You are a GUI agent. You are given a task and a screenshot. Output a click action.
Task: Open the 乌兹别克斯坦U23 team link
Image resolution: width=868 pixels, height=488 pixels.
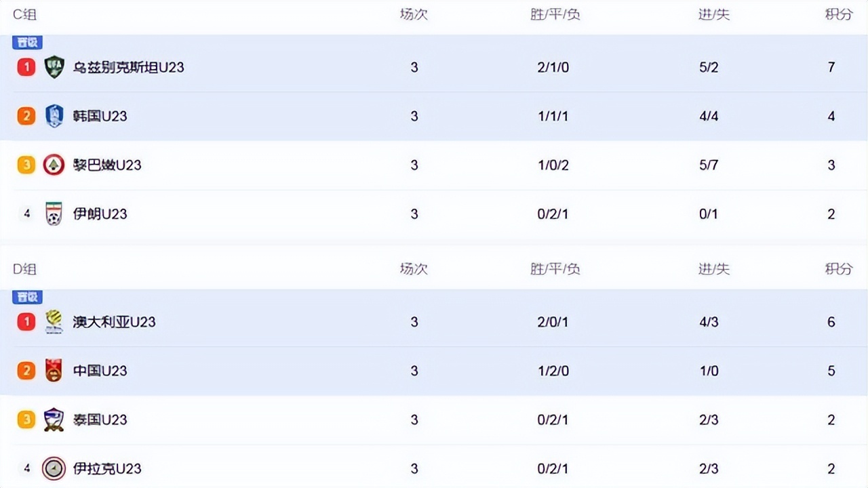tap(128, 67)
